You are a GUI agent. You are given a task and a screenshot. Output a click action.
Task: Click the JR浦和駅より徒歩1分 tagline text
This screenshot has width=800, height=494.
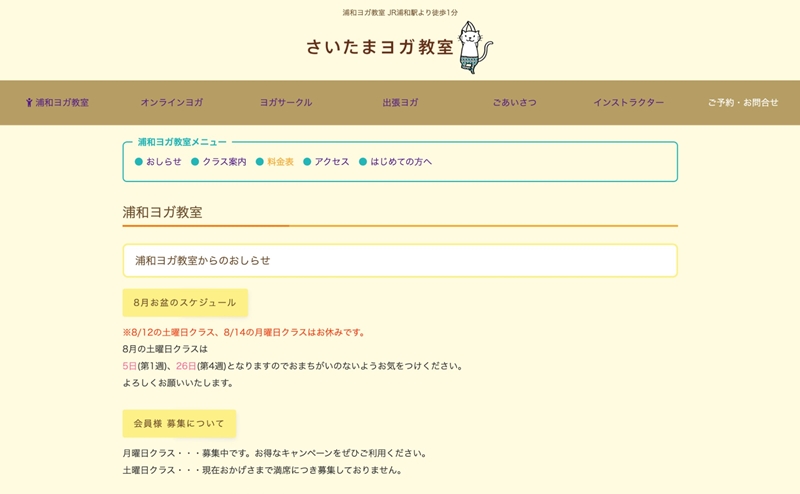[x=400, y=12]
